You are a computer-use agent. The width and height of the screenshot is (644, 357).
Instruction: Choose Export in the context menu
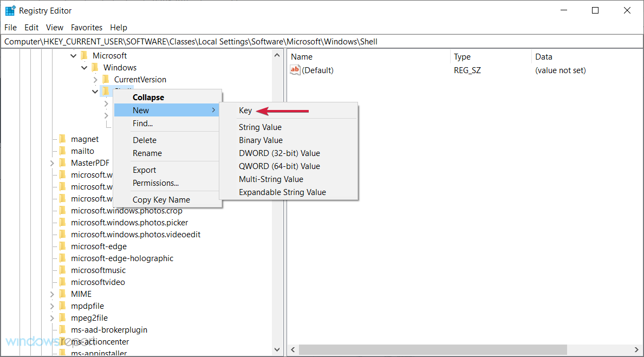(x=167, y=170)
